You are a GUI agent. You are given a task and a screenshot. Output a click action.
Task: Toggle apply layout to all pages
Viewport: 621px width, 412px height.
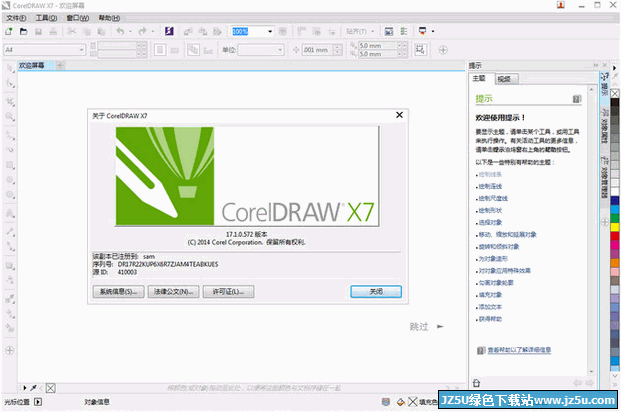[193, 50]
